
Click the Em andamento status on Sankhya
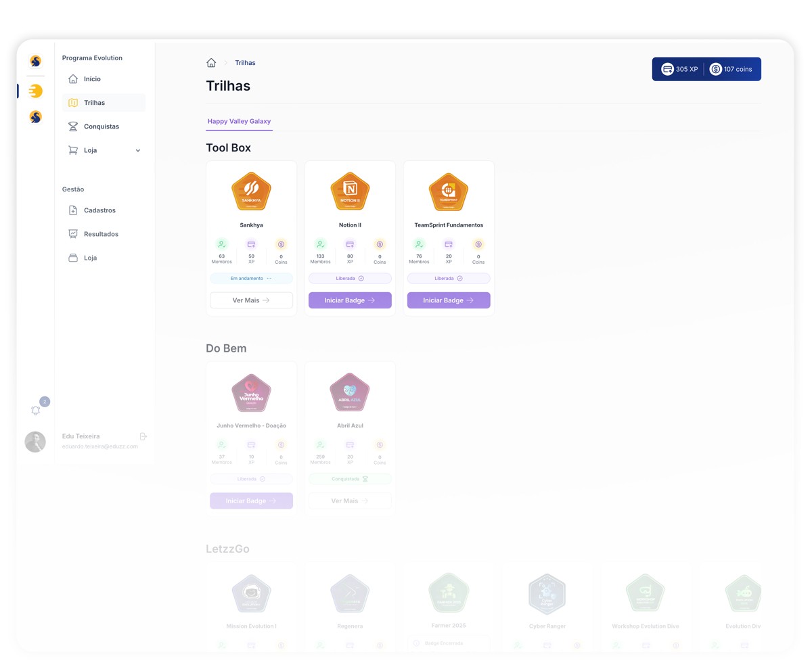pos(251,278)
